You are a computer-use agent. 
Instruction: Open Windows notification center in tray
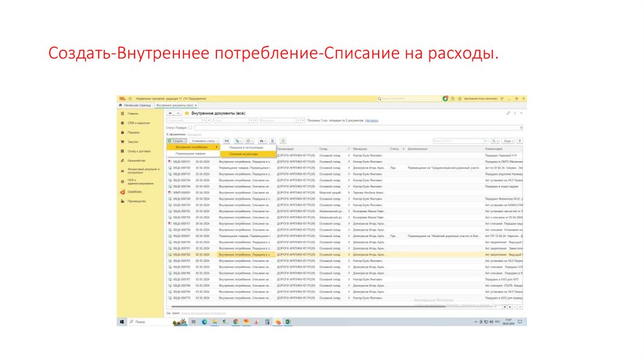click(520, 322)
